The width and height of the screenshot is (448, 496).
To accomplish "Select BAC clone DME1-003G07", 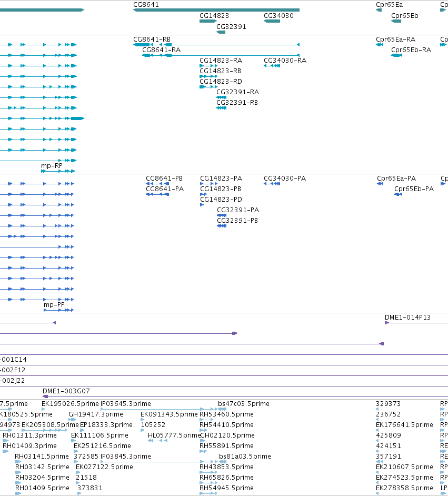I will click(245, 396).
